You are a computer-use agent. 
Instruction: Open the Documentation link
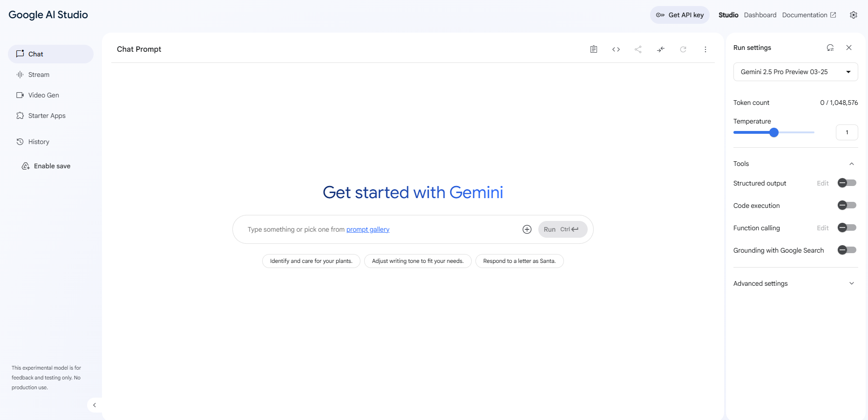(809, 15)
